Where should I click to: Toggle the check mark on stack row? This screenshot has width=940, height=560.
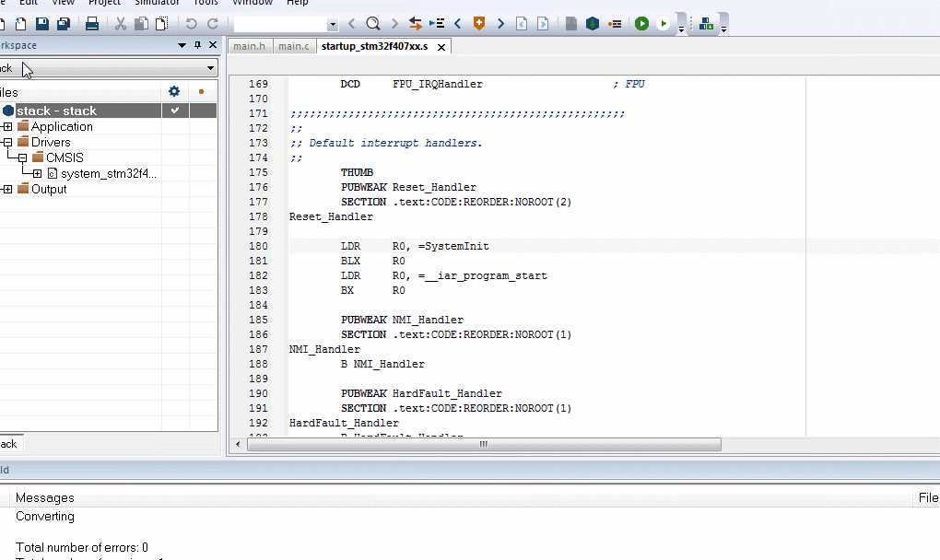[175, 111]
